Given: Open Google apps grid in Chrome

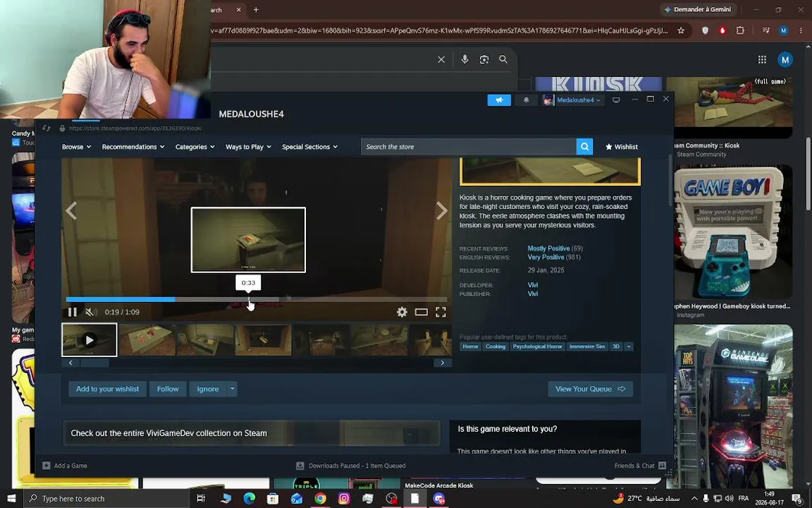Looking at the screenshot, I should click(762, 59).
